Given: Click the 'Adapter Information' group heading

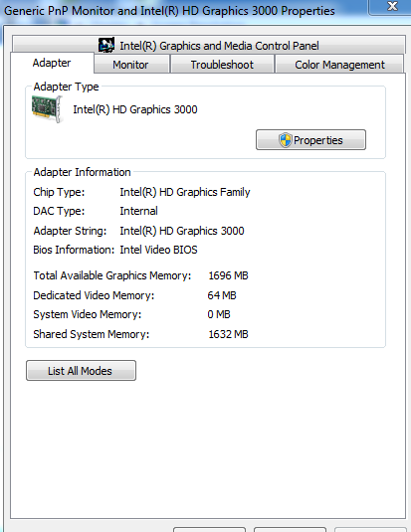Looking at the screenshot, I should coord(82,172).
